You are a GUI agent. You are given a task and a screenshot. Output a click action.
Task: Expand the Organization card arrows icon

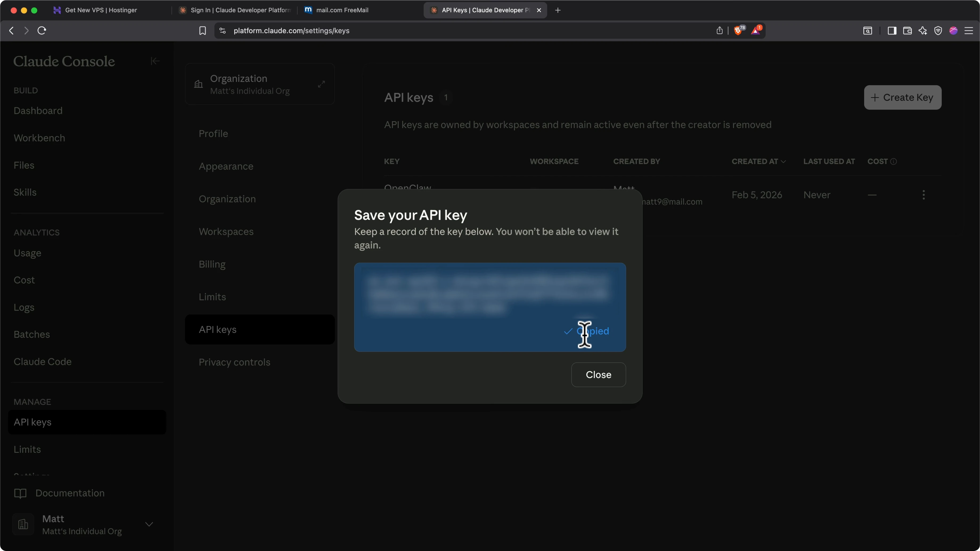[x=321, y=84]
